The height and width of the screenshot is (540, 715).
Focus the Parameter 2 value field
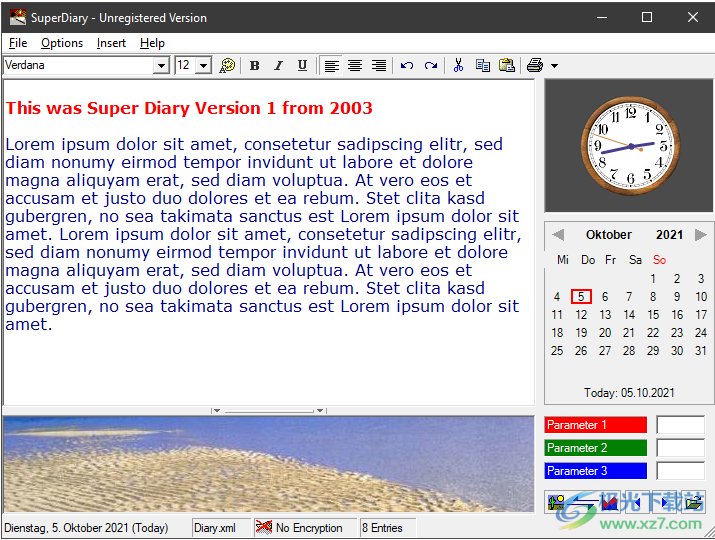680,448
